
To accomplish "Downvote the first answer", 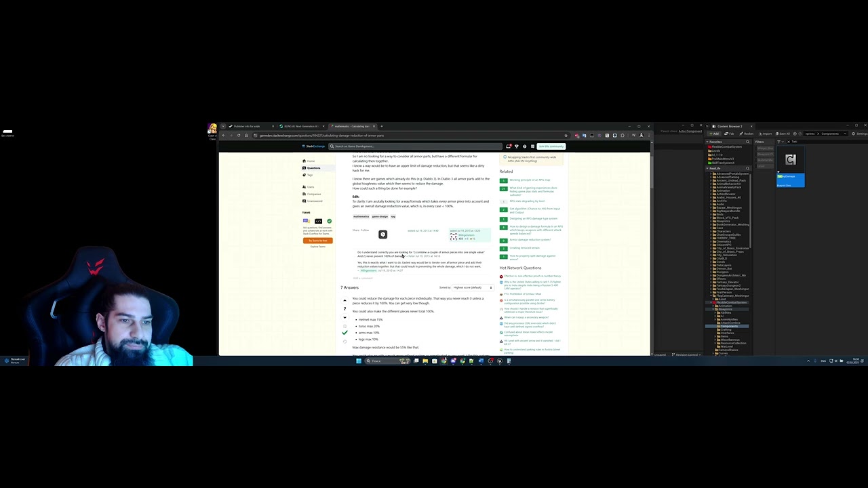I will coord(344,317).
